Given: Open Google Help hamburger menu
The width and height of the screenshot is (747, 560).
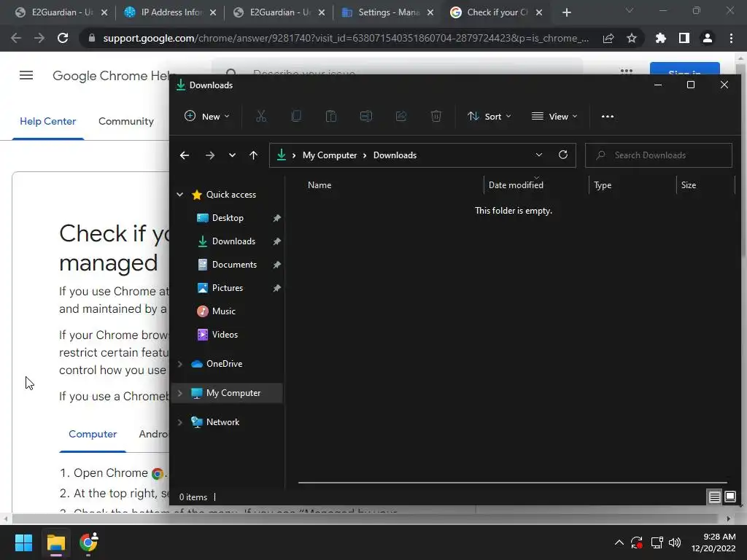Looking at the screenshot, I should [x=26, y=75].
